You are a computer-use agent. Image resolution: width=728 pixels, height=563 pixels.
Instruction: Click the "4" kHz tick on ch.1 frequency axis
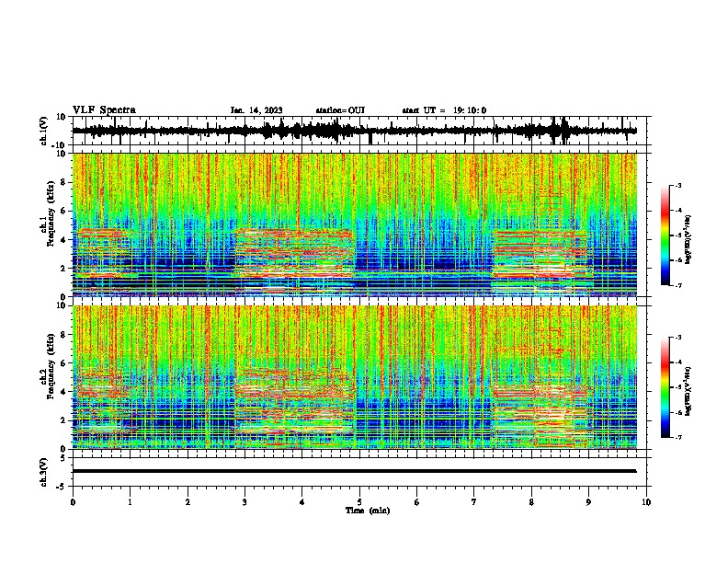(63, 240)
